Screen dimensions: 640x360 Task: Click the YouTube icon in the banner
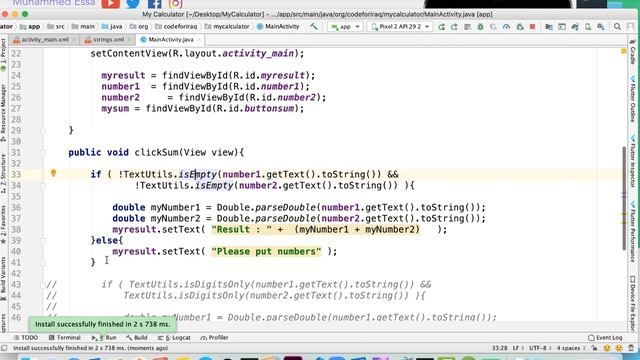111,4
